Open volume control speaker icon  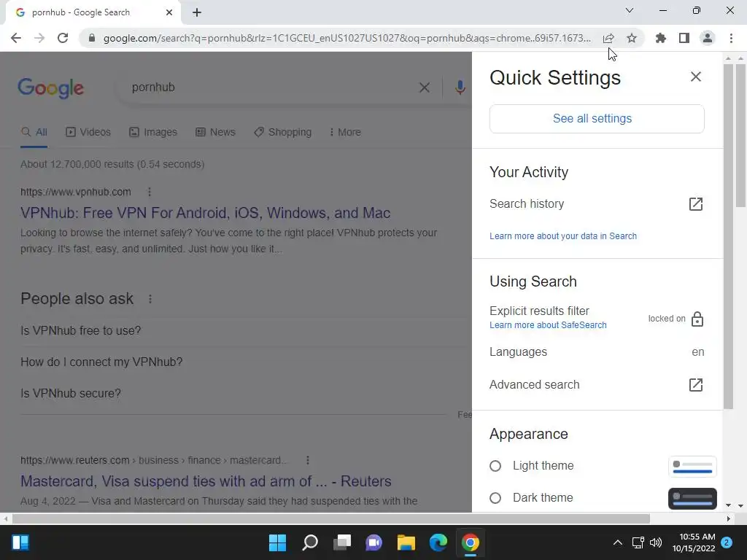coord(656,542)
